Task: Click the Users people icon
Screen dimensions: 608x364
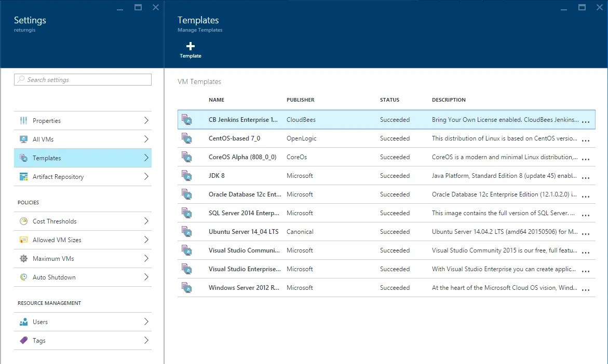Action: [24, 322]
